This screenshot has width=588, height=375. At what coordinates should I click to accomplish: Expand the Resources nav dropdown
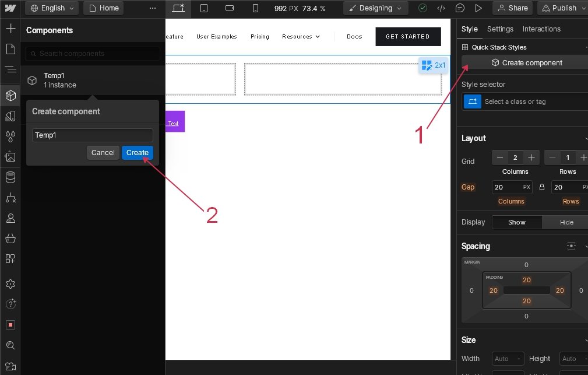point(301,37)
